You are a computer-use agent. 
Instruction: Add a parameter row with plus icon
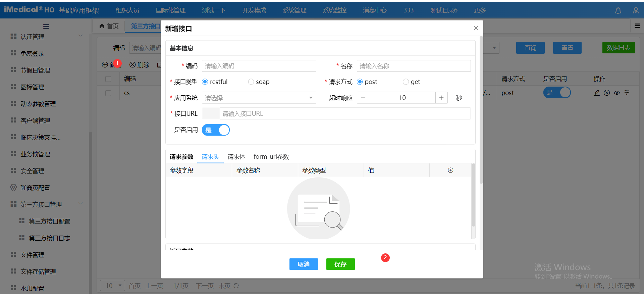(x=450, y=170)
